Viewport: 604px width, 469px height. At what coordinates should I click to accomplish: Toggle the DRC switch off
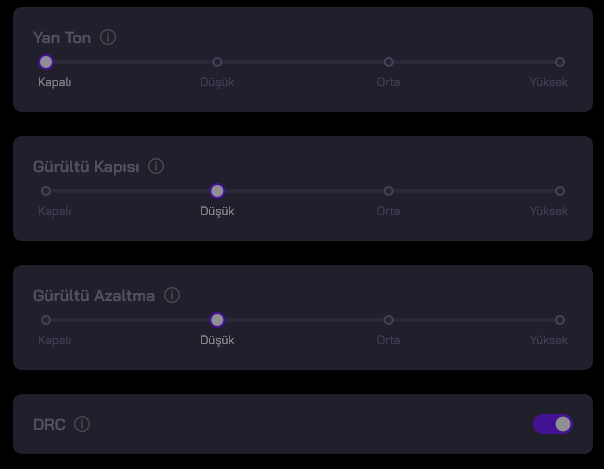[x=553, y=424]
